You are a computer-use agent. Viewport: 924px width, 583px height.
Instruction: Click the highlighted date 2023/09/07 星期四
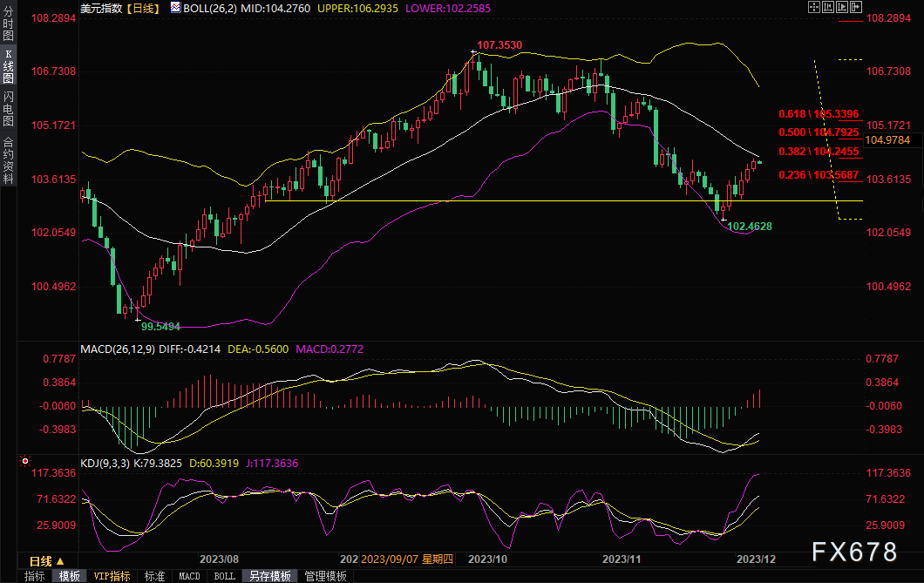click(407, 559)
